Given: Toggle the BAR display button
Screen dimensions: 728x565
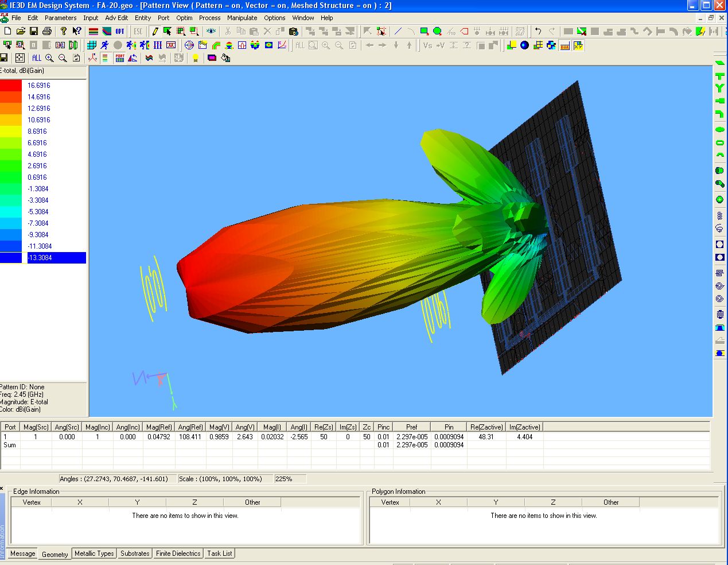Looking at the screenshot, I should tap(565, 45).
